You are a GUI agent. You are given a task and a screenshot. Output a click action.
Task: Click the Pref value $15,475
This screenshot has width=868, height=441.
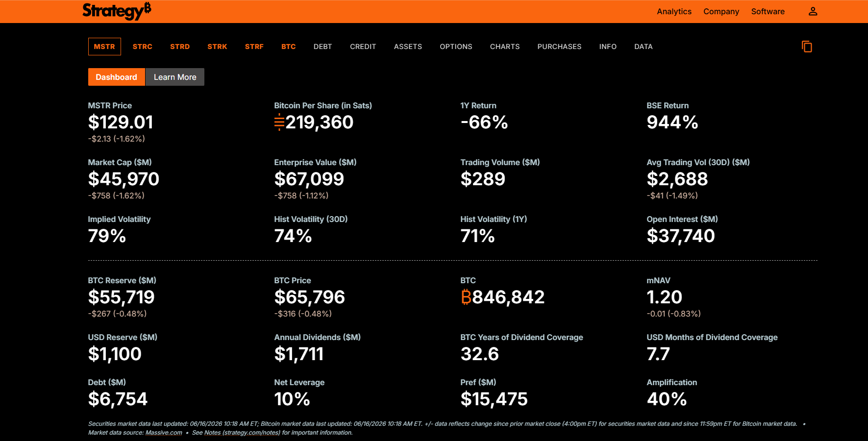click(x=494, y=399)
